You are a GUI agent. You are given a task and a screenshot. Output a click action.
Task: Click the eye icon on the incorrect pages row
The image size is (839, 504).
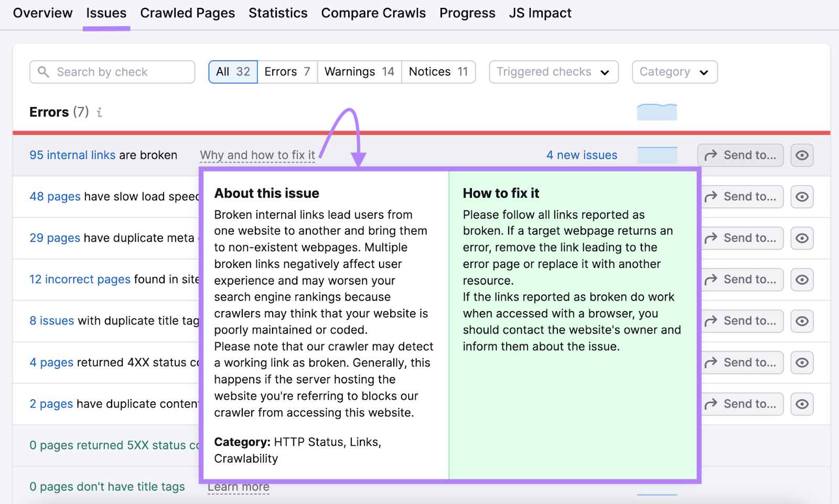(x=802, y=280)
